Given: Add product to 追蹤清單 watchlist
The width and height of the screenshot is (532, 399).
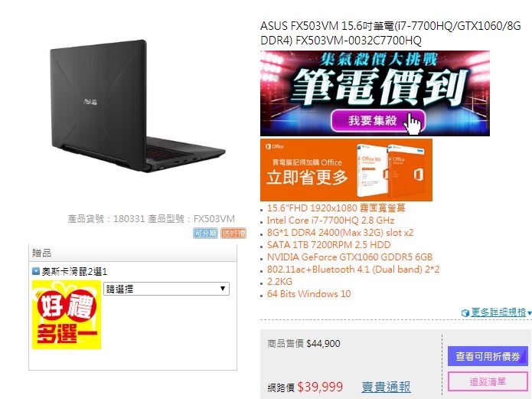Looking at the screenshot, I should tap(488, 381).
